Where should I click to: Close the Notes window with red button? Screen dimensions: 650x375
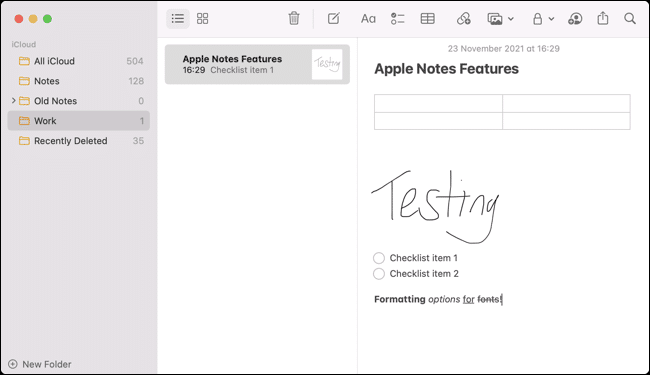click(x=19, y=19)
